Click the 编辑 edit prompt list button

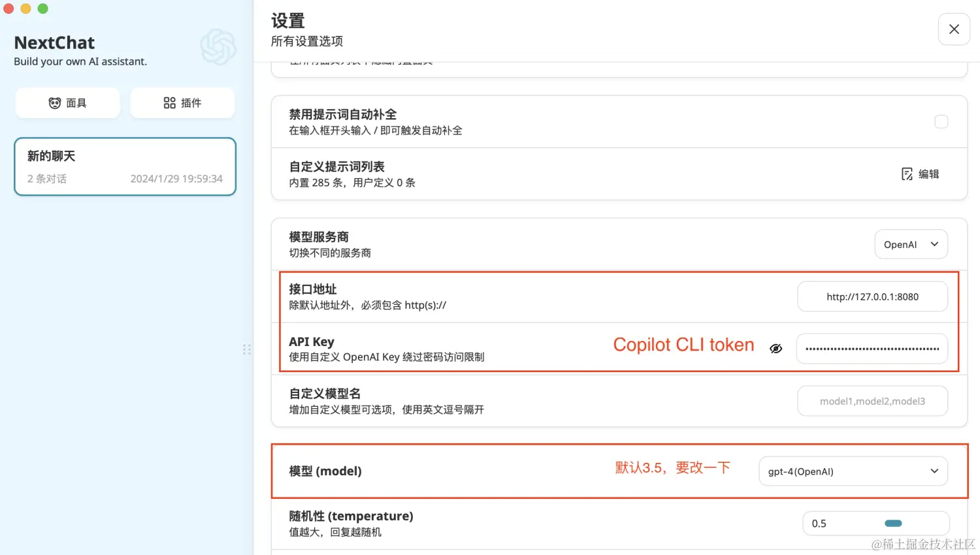pyautogui.click(x=921, y=174)
